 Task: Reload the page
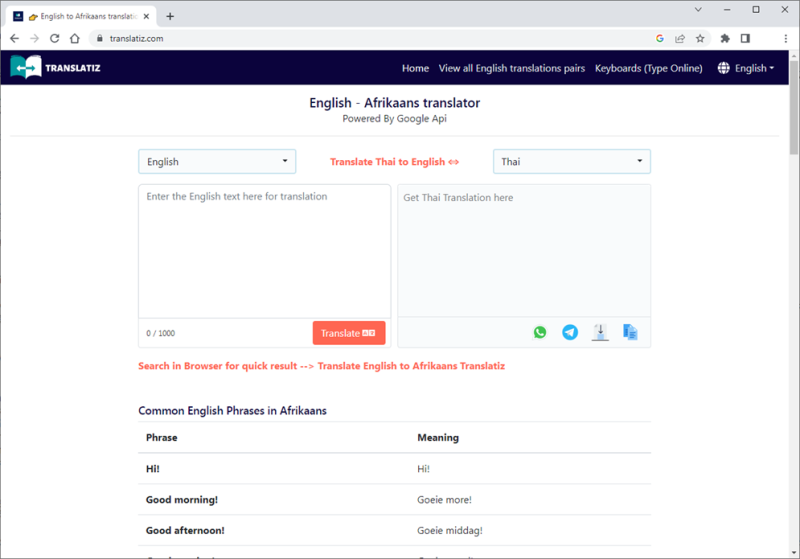click(54, 38)
